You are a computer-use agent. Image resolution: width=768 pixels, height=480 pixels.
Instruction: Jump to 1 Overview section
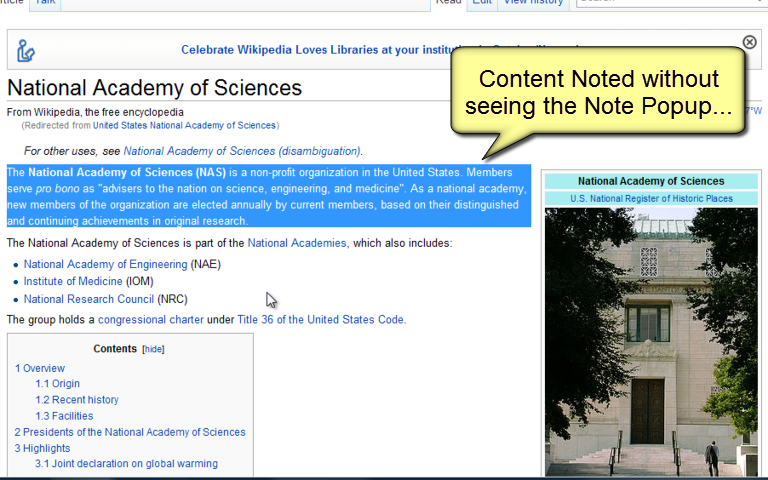40,368
